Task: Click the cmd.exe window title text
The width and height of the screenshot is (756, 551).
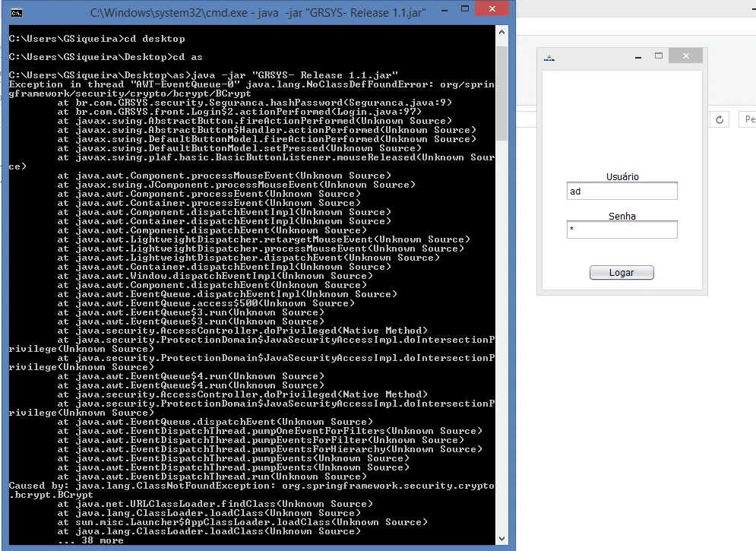Action: 258,13
